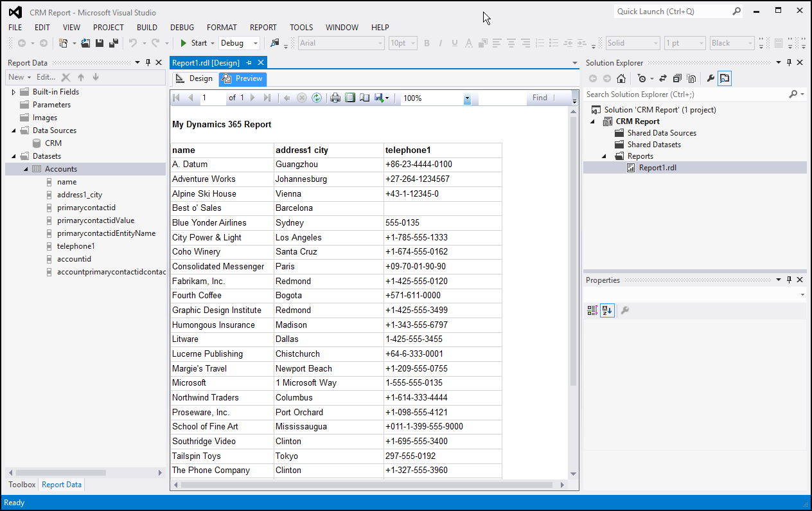Viewport: 812px width, 511px height.
Task: Open Solution Explorer Properties with wrench icon
Action: point(710,78)
